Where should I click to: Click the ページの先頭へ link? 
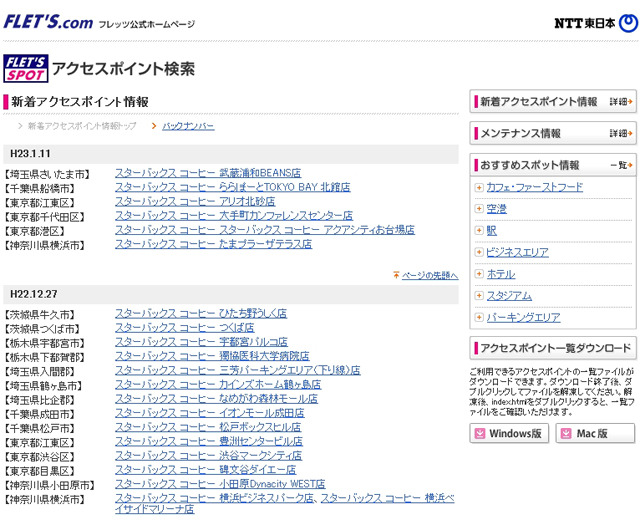(x=430, y=276)
